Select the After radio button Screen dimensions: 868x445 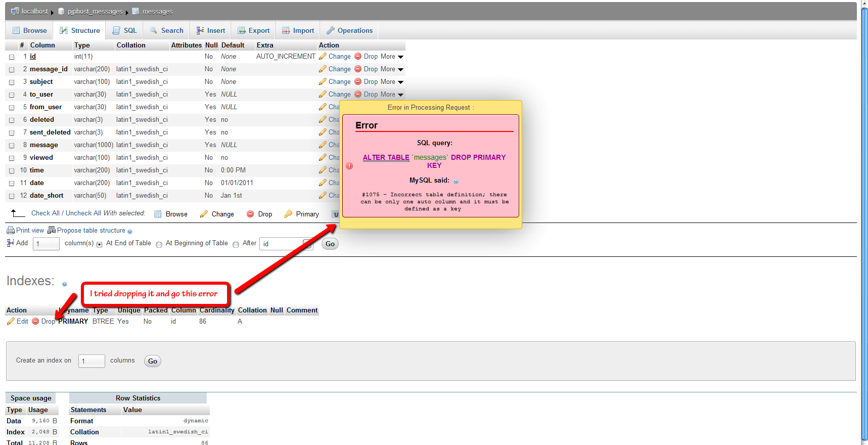pos(236,244)
